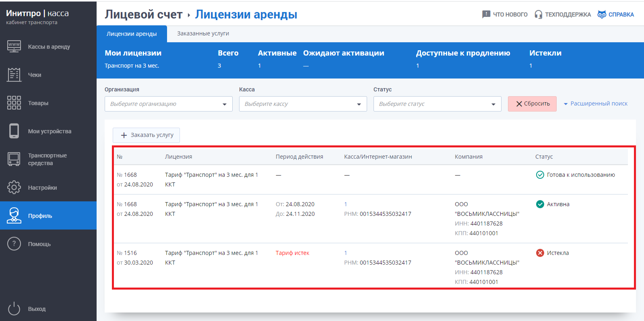Click Инитпро | касса logo text
Screen dimensions: 644x321
pos(37,13)
